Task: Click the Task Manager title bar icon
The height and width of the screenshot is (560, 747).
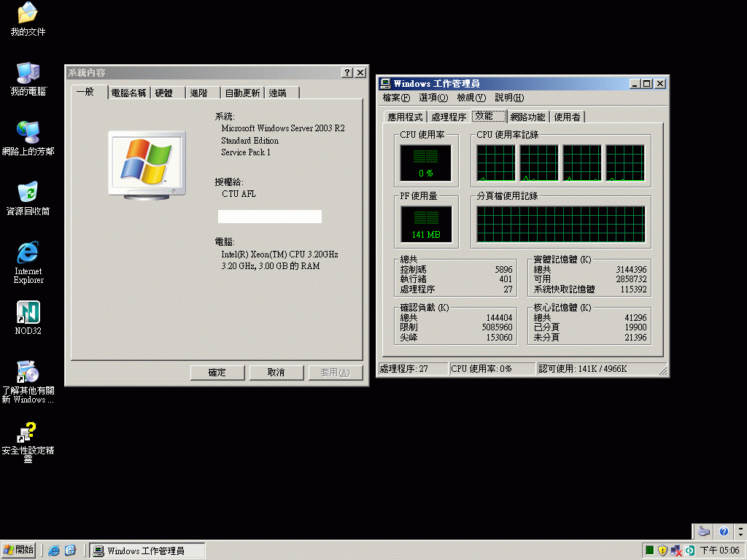Action: [385, 84]
